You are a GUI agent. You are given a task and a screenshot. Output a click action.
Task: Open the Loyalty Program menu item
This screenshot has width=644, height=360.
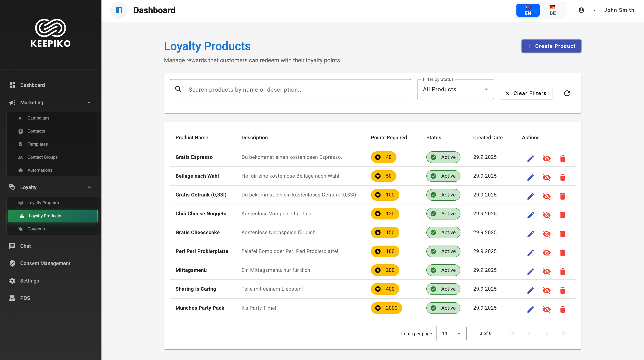[x=43, y=203]
